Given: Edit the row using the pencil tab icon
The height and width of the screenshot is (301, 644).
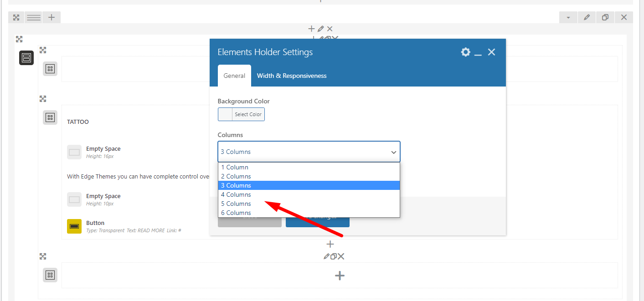Looking at the screenshot, I should pos(587,17).
